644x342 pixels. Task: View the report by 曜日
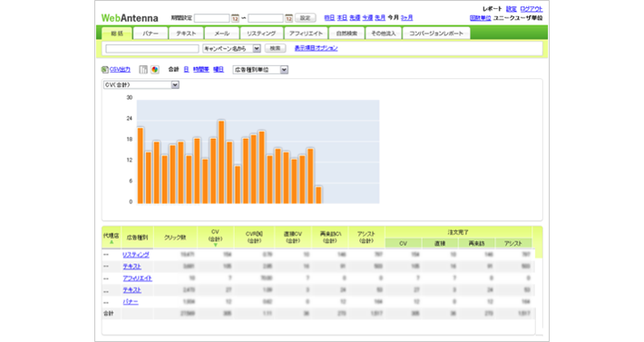coord(219,70)
